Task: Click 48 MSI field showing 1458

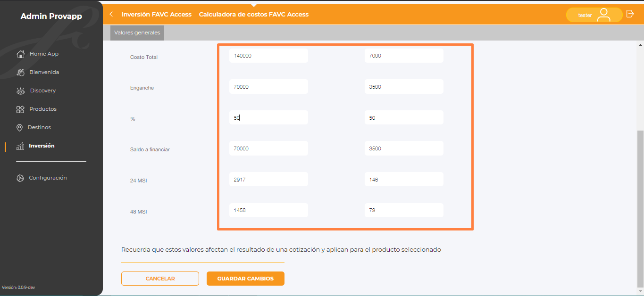Action: (x=268, y=210)
